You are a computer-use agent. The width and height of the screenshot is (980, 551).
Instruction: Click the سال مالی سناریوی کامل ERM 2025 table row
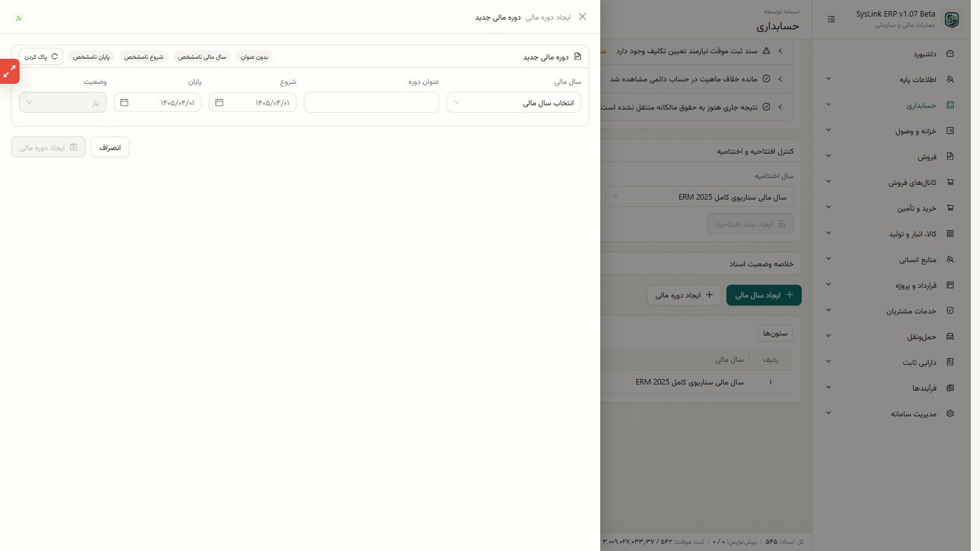696,382
